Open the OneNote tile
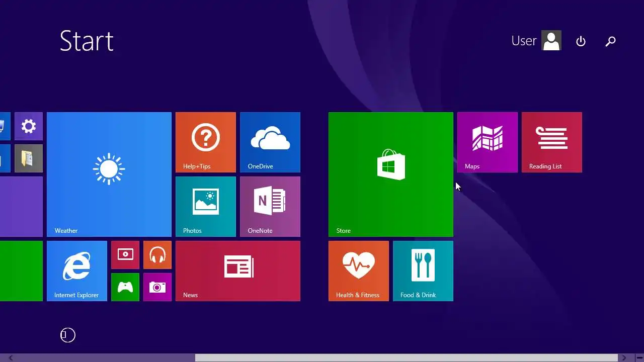644x362 pixels. click(x=270, y=207)
